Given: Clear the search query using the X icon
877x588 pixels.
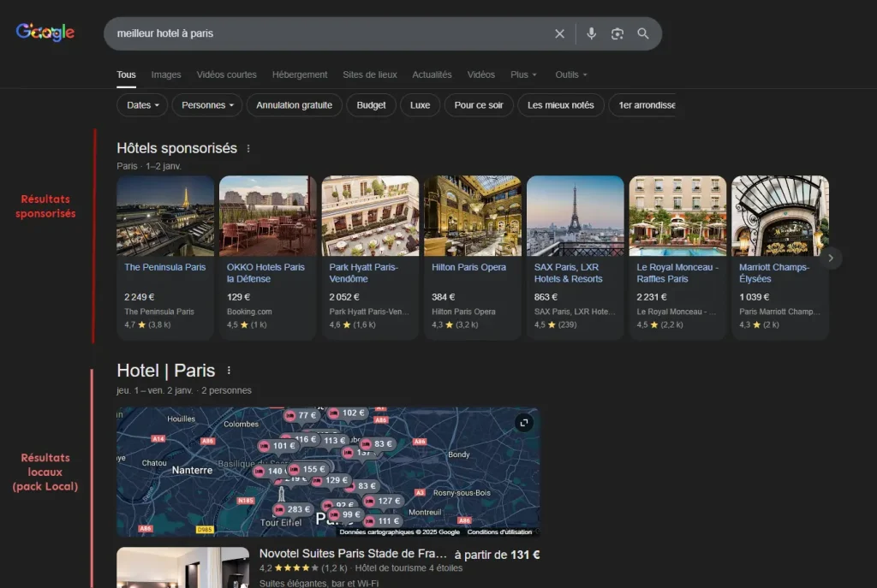Looking at the screenshot, I should tap(559, 33).
